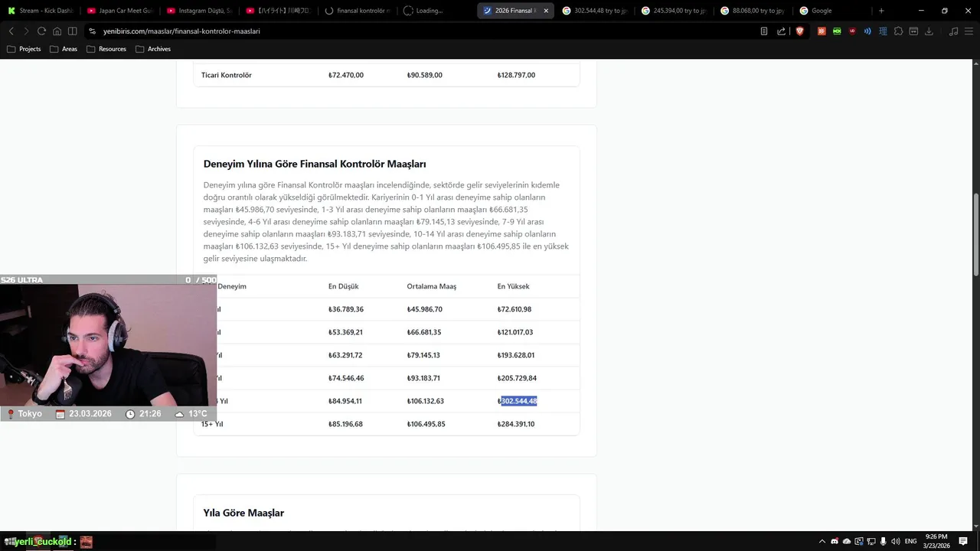The image size is (980, 551).
Task: Focus the yenibiris.com address bar
Action: pos(421,31)
